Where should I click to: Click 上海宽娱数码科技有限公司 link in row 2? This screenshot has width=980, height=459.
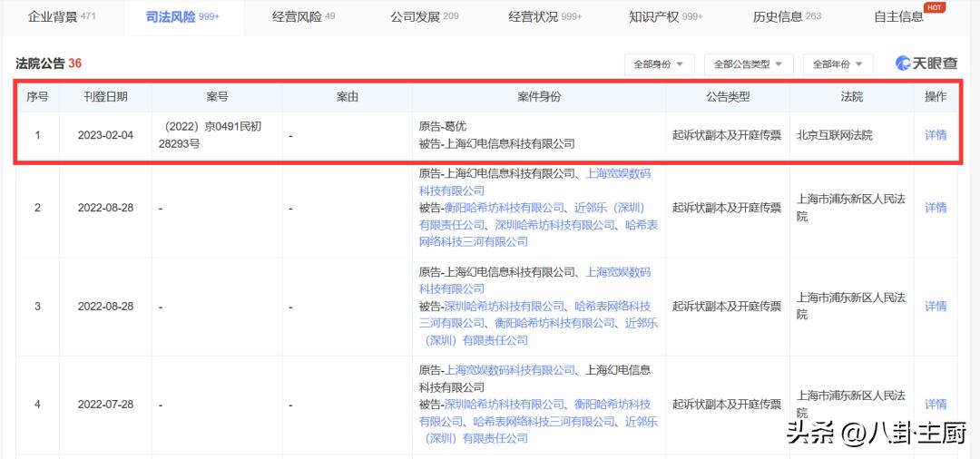click(x=535, y=181)
